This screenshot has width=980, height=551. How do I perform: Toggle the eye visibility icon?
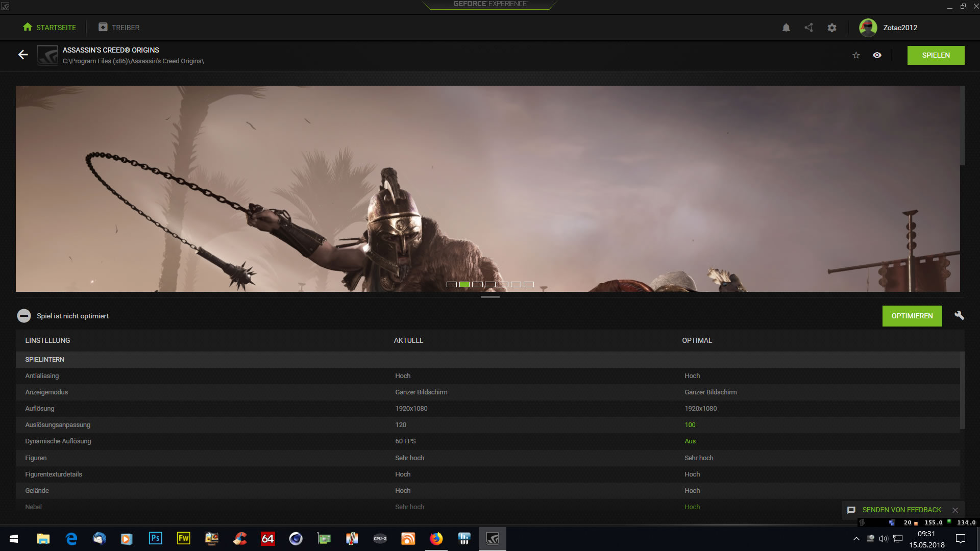point(877,55)
